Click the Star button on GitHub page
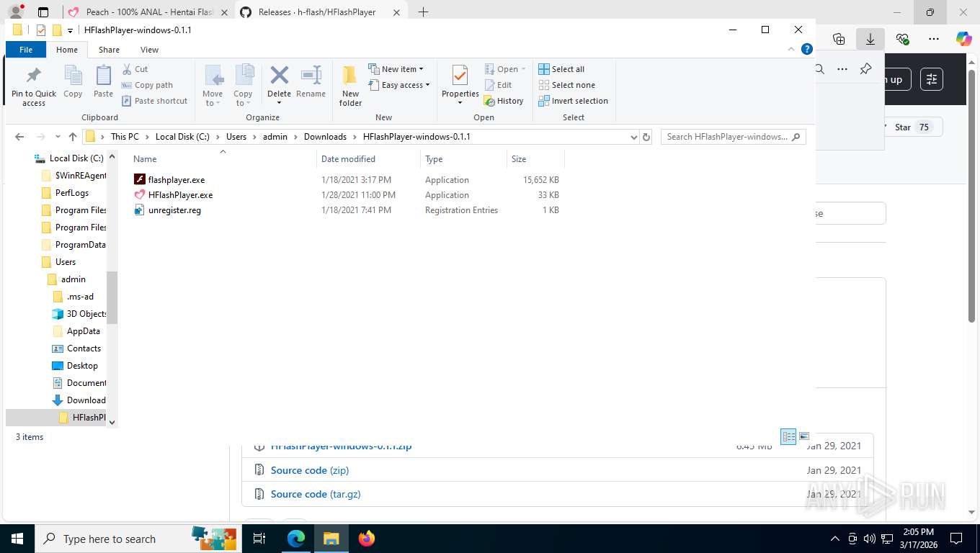This screenshot has width=980, height=553. click(x=913, y=127)
